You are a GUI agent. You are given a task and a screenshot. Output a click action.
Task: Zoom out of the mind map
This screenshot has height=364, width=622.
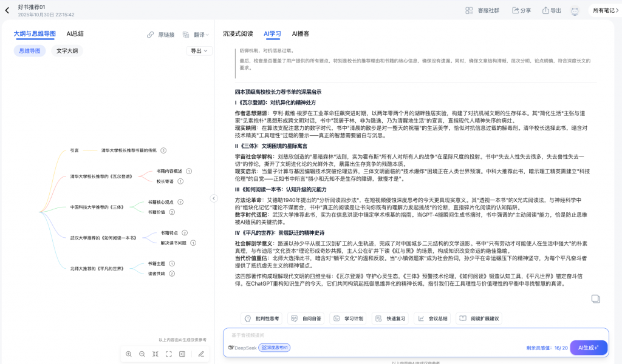[142, 354]
